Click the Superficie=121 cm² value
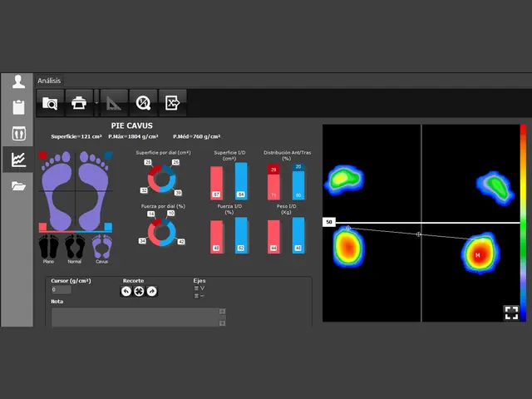 76,136
